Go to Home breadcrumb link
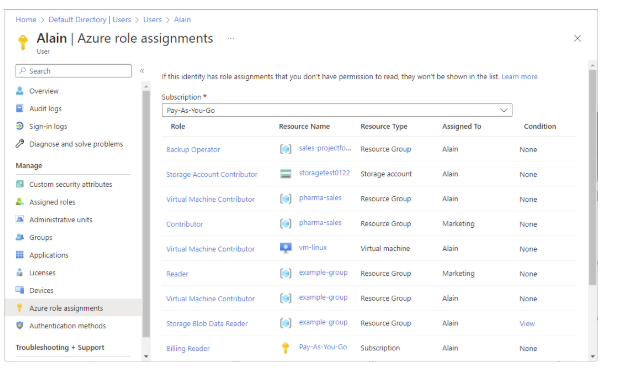 pos(26,19)
